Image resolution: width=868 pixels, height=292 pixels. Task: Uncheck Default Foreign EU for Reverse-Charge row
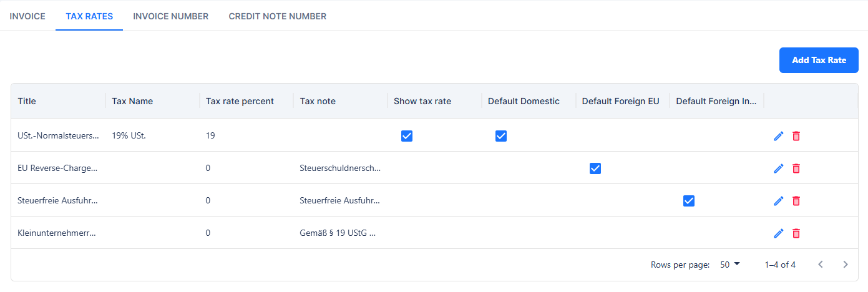pyautogui.click(x=595, y=168)
